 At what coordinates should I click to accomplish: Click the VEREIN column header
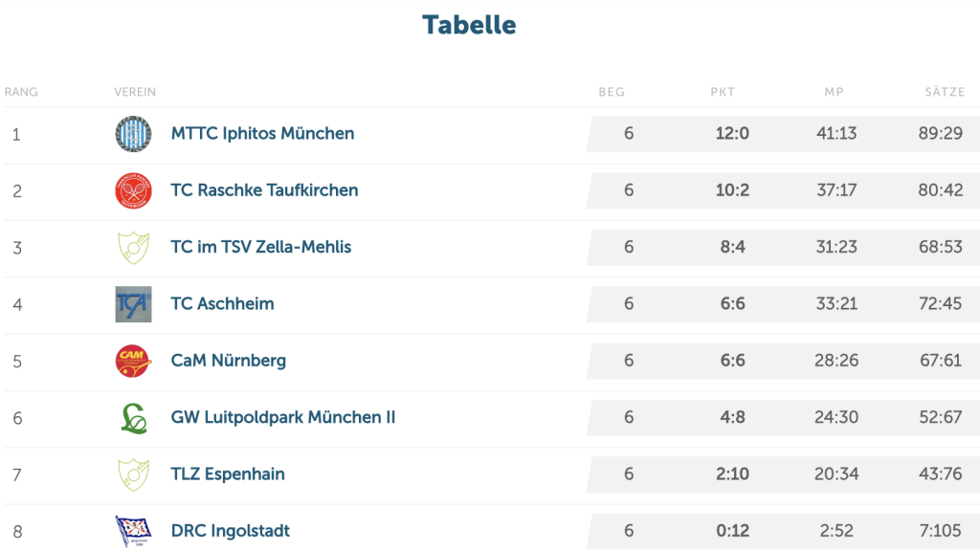(x=135, y=92)
